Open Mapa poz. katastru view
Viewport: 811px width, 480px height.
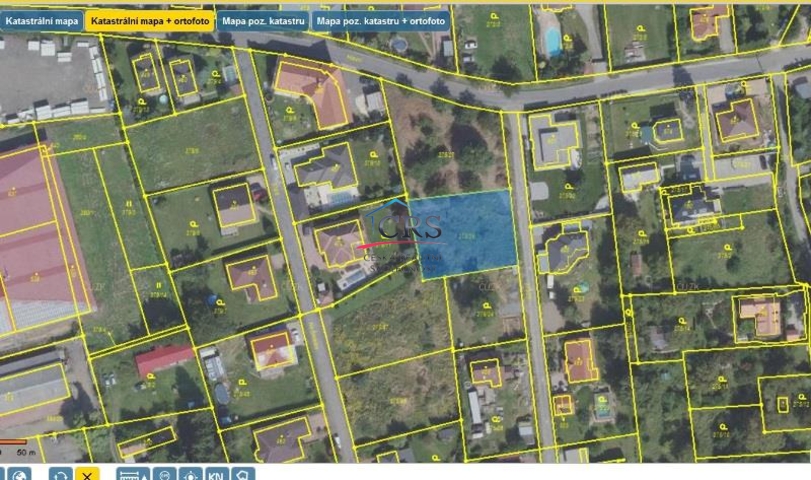point(263,20)
